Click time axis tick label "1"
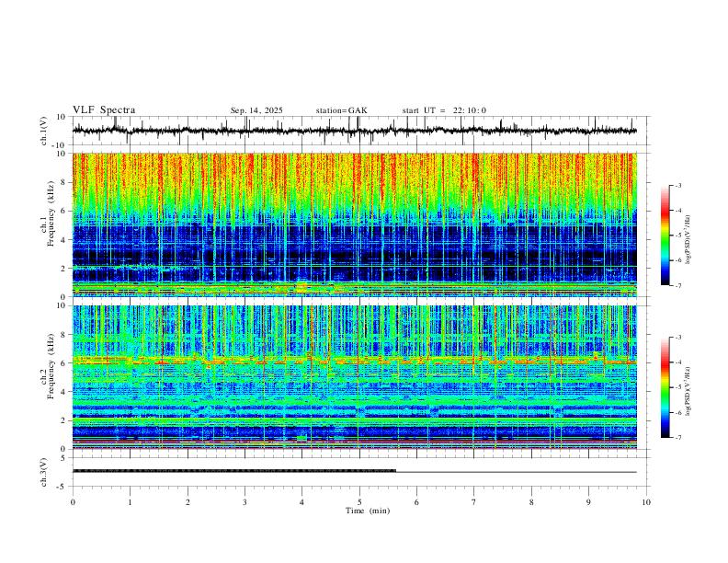Viewport: 728px width, 563px height. [x=130, y=502]
